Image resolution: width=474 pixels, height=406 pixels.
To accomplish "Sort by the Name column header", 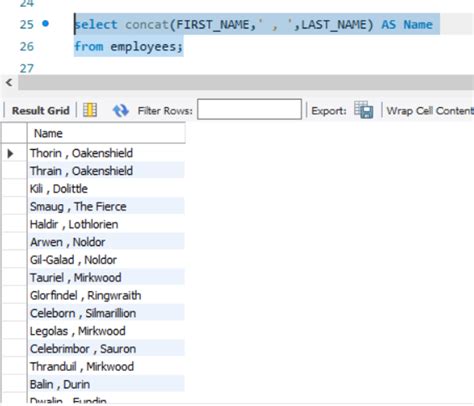I will 106,133.
